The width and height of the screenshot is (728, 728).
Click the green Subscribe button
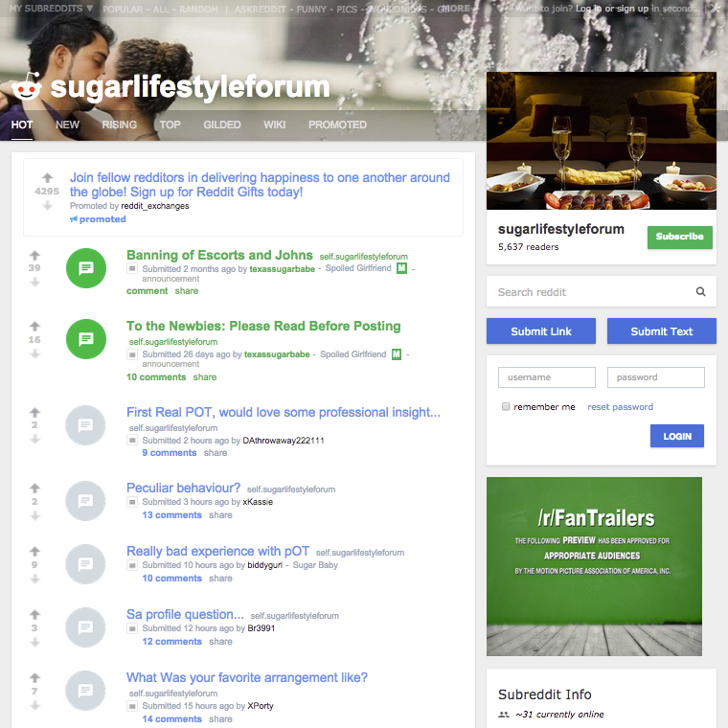click(680, 238)
